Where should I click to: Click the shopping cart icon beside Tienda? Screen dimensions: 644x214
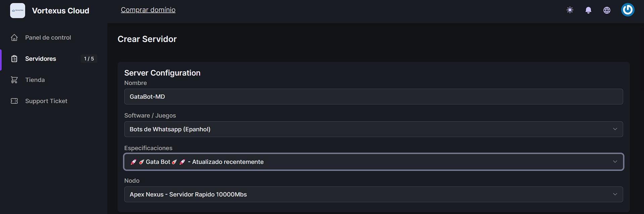(14, 80)
